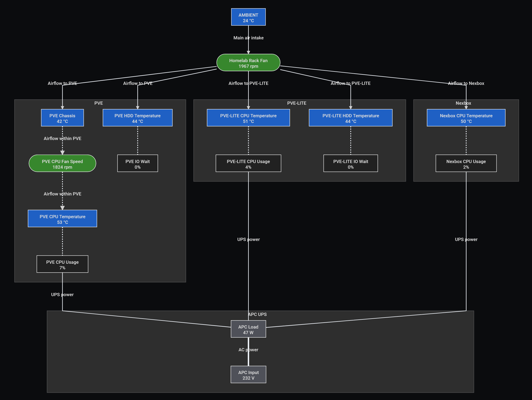The image size is (532, 400).
Task: Open the PVE-LITE CPU Usage node
Action: pos(248,164)
